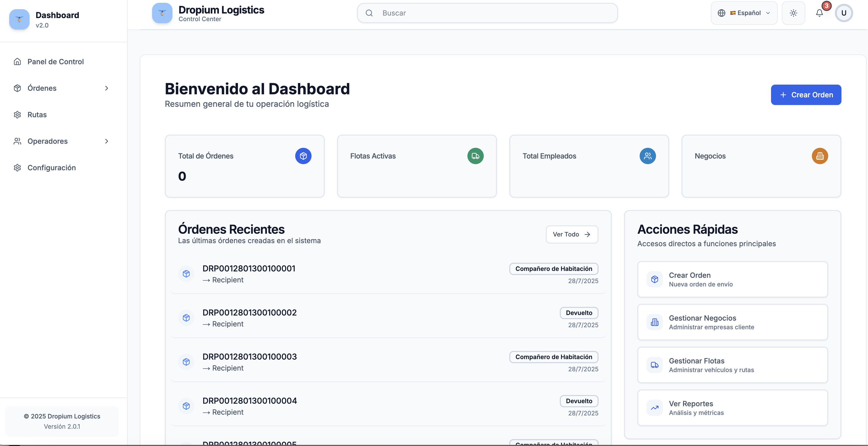Select the globe language icon
Viewport: 868px width, 446px height.
722,13
